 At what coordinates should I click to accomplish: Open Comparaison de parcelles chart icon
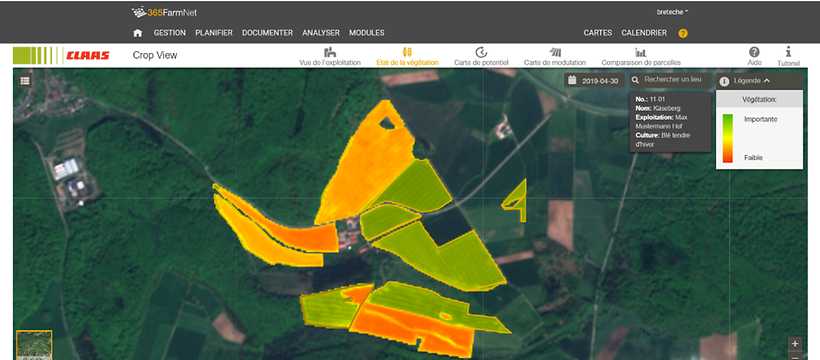click(641, 52)
